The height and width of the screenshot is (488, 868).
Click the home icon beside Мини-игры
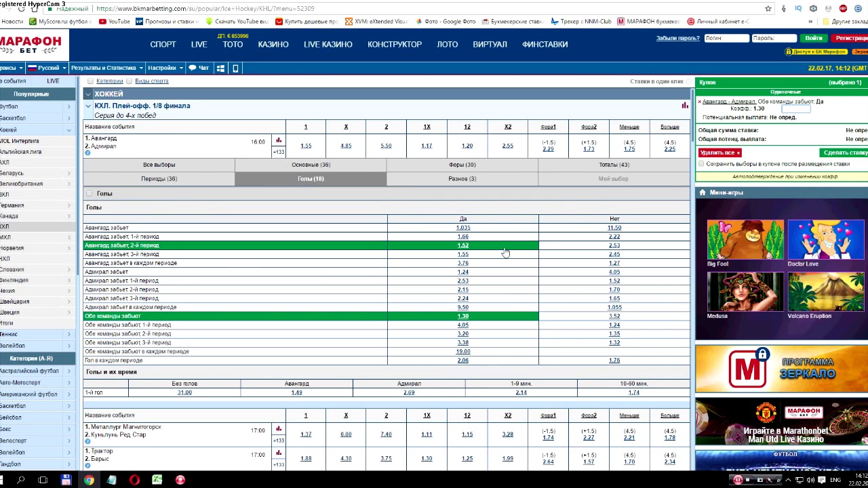703,192
